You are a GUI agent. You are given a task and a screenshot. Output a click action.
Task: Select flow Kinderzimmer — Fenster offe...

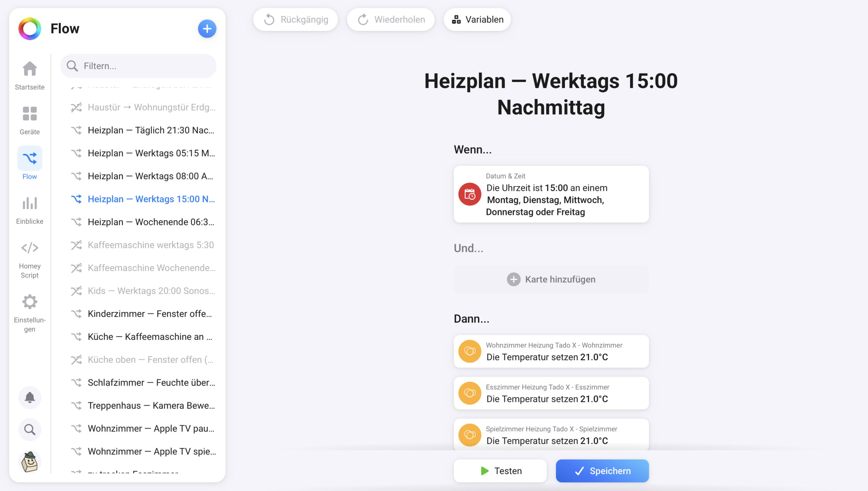(x=143, y=314)
